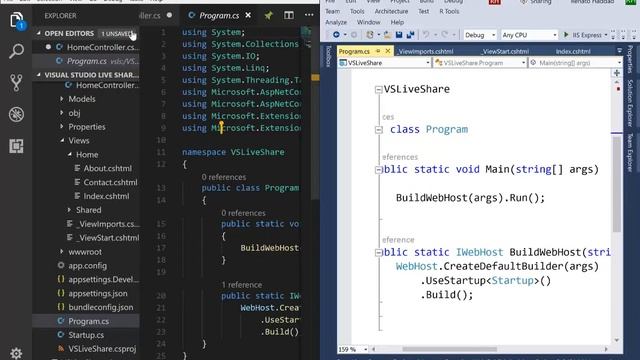Expand the obj folder in Explorer
This screenshot has width=640, height=360.
(x=62, y=113)
